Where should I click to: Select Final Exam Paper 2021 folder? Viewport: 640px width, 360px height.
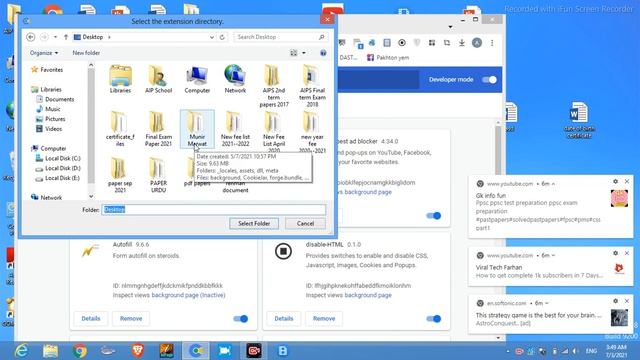(x=158, y=129)
